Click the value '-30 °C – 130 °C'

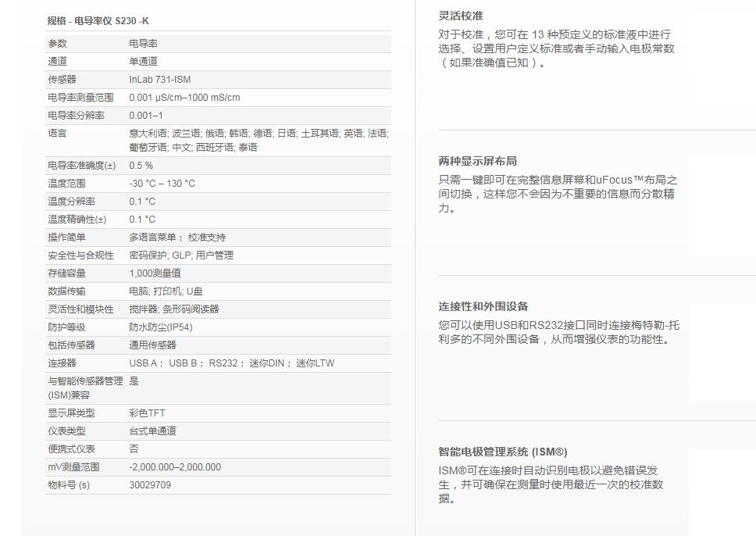coord(162,184)
